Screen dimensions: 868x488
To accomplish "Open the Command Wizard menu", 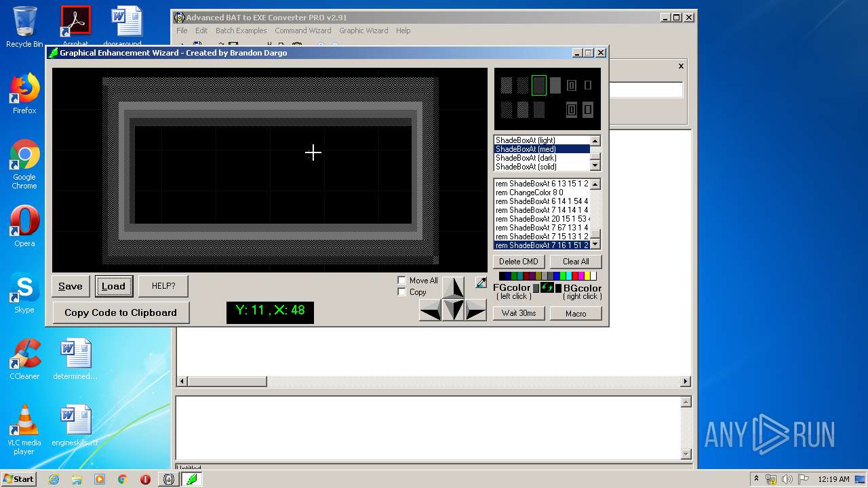I will (x=303, y=30).
